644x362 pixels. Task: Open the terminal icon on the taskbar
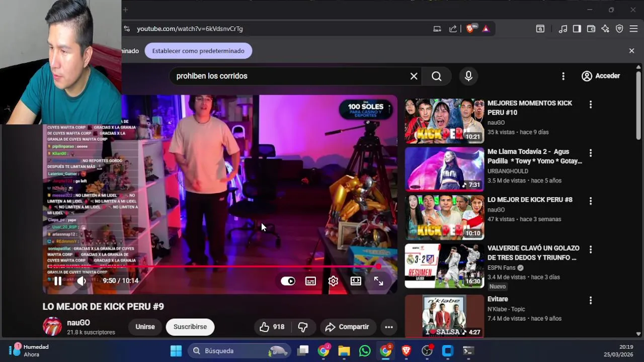click(468, 351)
